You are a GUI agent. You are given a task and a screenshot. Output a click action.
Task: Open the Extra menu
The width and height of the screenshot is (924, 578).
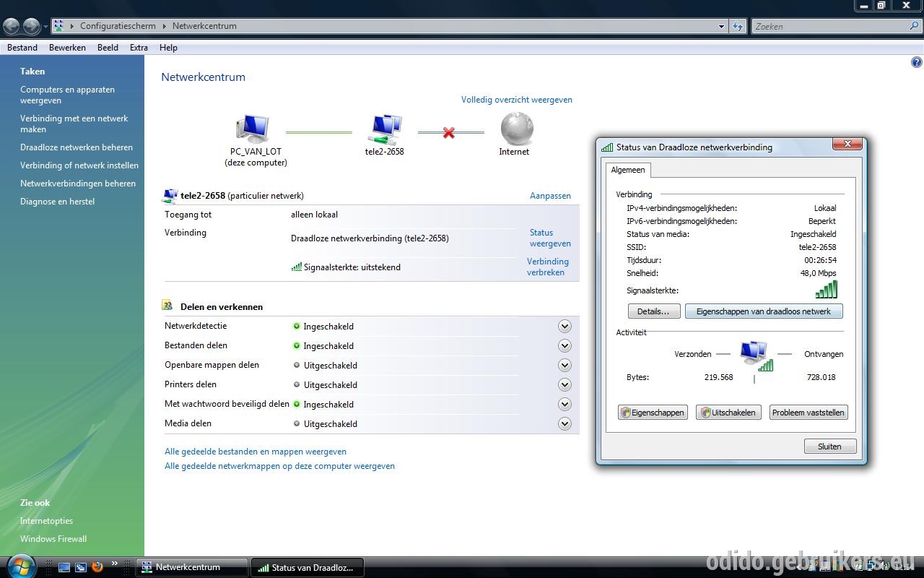(139, 48)
